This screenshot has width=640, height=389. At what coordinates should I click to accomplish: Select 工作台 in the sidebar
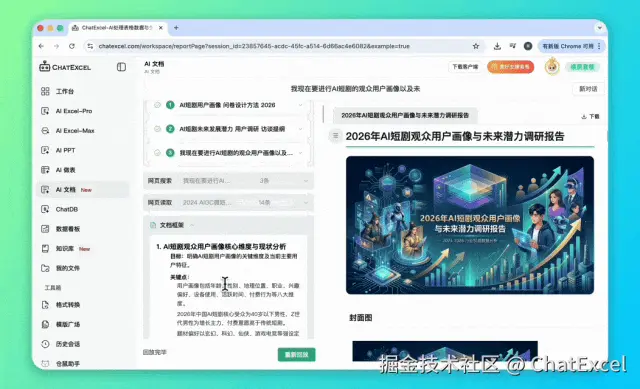(x=65, y=91)
